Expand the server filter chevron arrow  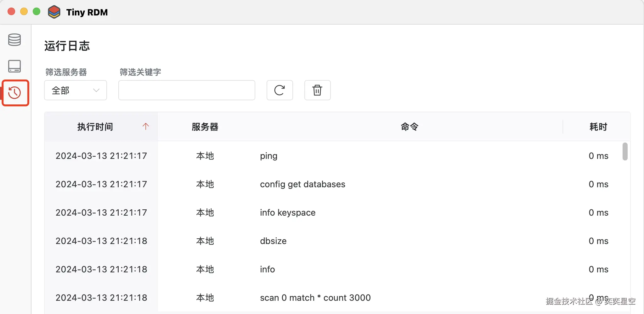coord(96,90)
